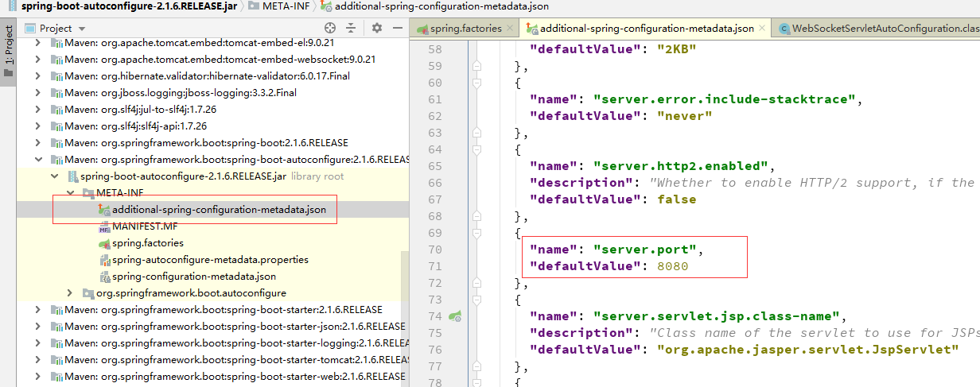
Task: Click "server.error.include-stacktrace" string
Action: click(x=725, y=99)
